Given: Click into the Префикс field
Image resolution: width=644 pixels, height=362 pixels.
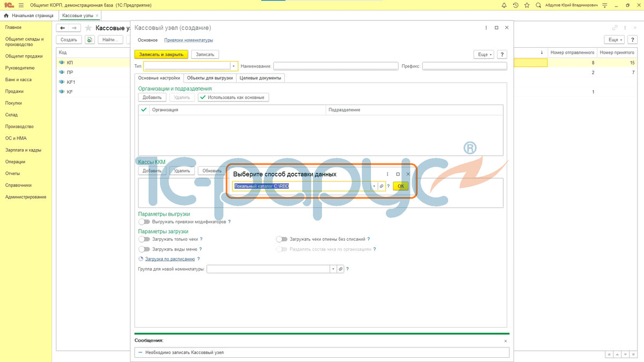Looking at the screenshot, I should point(464,66).
